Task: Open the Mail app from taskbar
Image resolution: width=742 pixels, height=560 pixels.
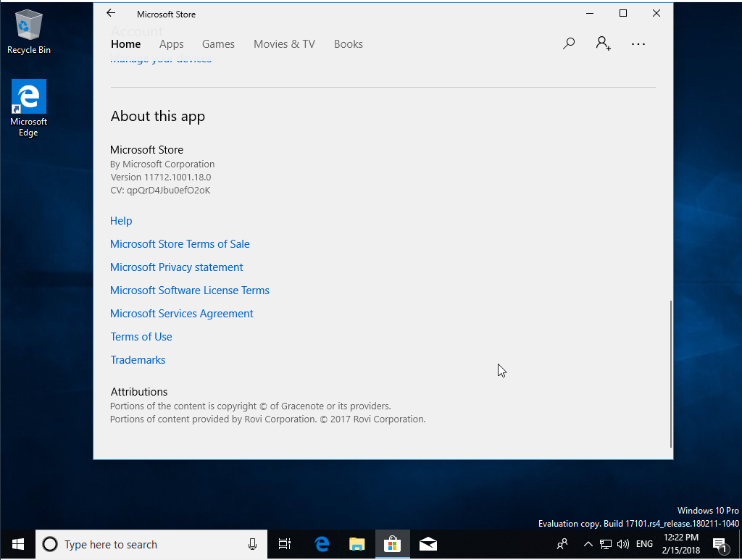Action: tap(428, 544)
